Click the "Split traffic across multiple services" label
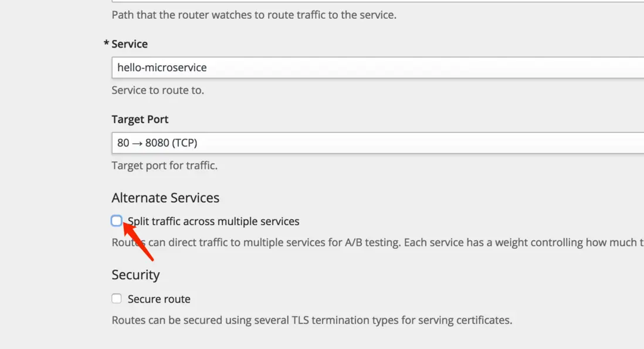Screen dimensions: 644x349 pyautogui.click(x=213, y=221)
